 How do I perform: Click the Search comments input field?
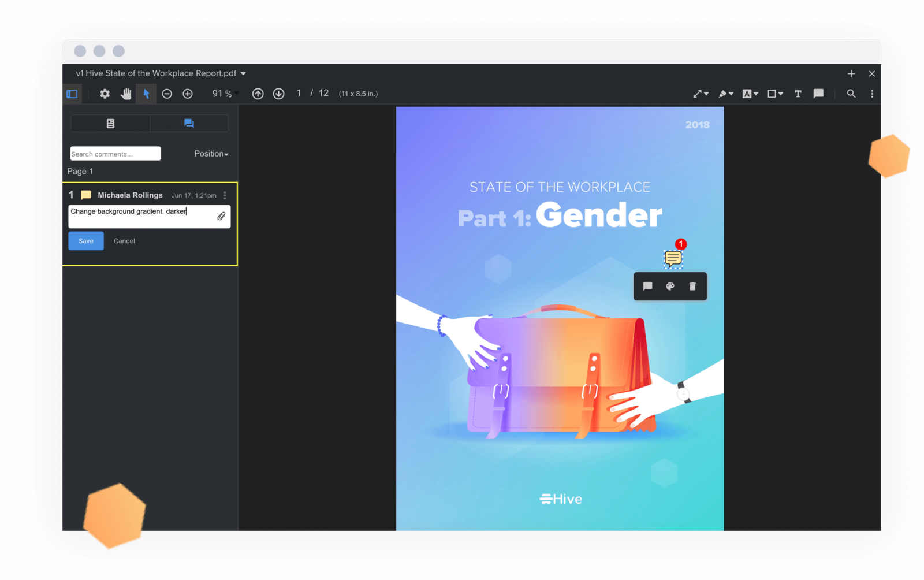[114, 153]
